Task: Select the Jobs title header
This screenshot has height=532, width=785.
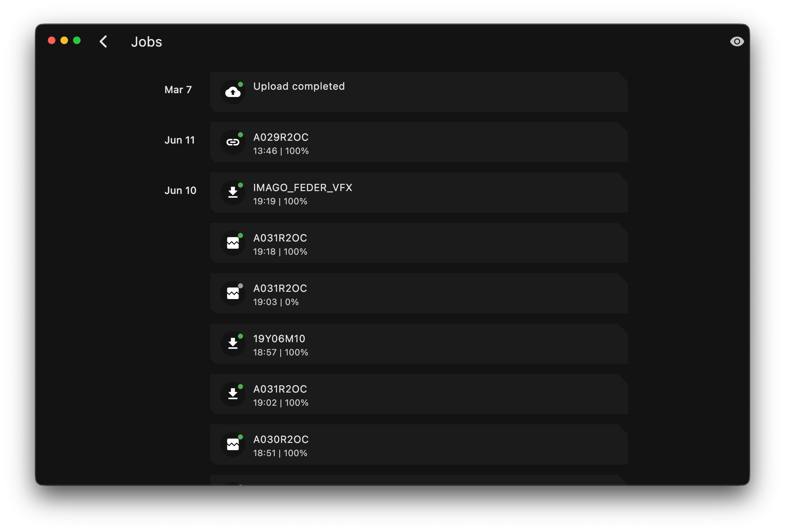Action: (146, 41)
